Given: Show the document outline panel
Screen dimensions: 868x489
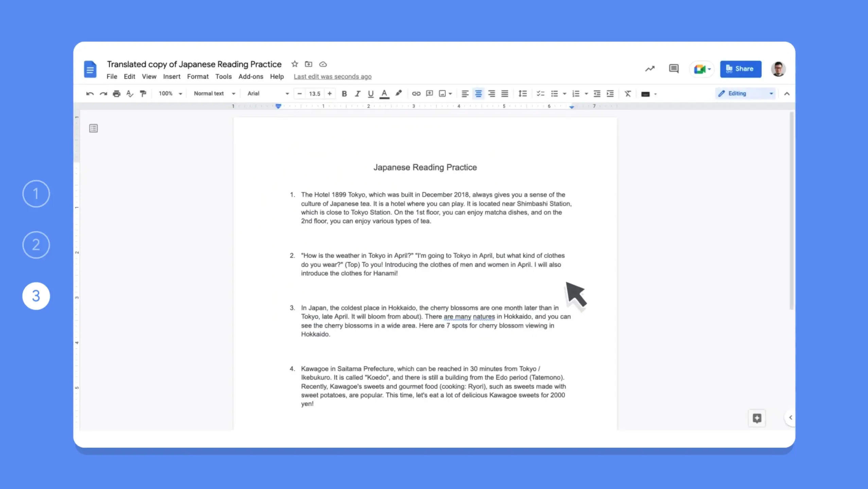Looking at the screenshot, I should (93, 128).
